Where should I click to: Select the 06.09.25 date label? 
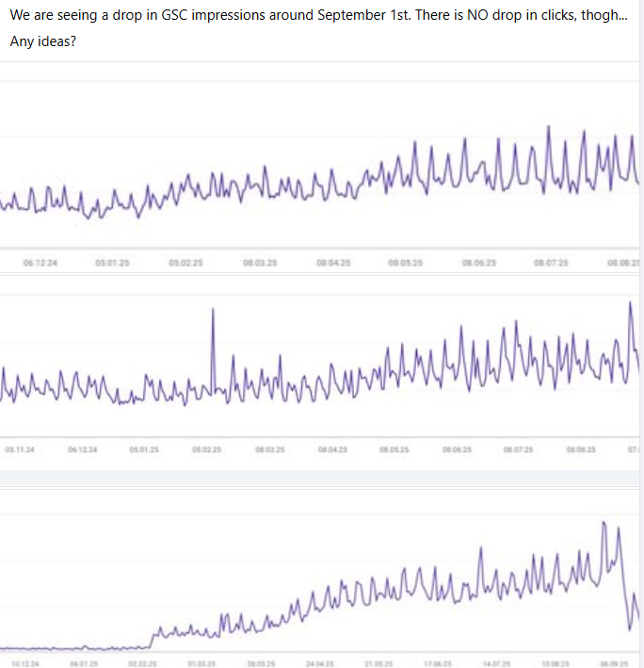coord(614,664)
